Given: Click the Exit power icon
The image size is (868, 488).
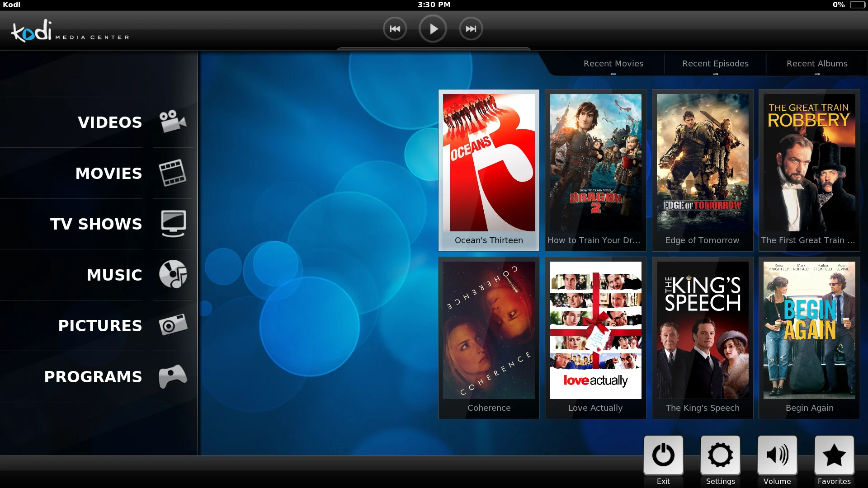Looking at the screenshot, I should coord(663,455).
